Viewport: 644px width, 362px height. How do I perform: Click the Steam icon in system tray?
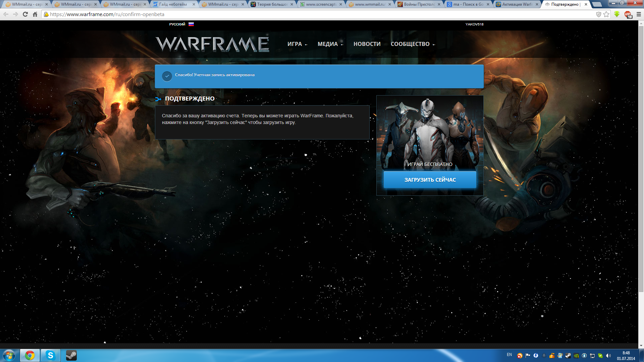[568, 356]
